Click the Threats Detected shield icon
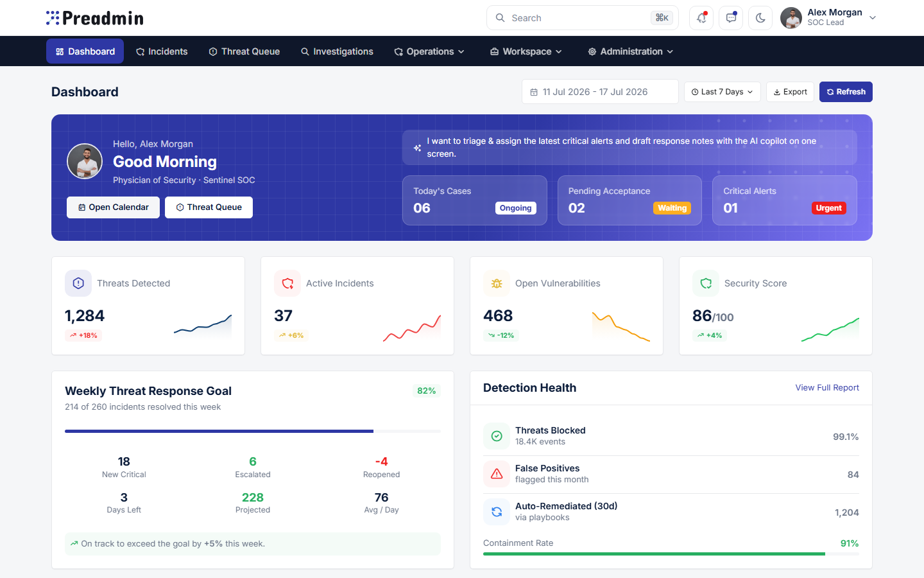This screenshot has height=578, width=924. 78,283
